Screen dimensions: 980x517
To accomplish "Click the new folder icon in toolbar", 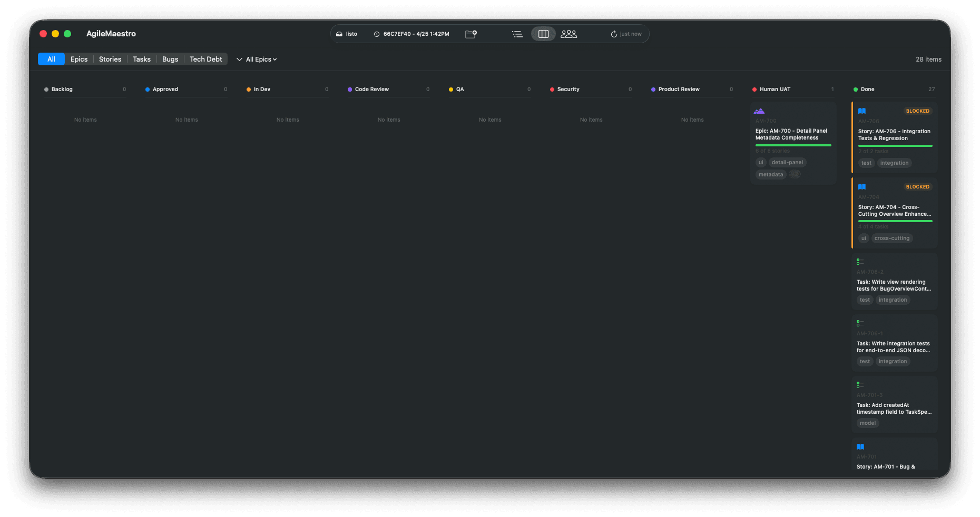I will click(x=471, y=34).
